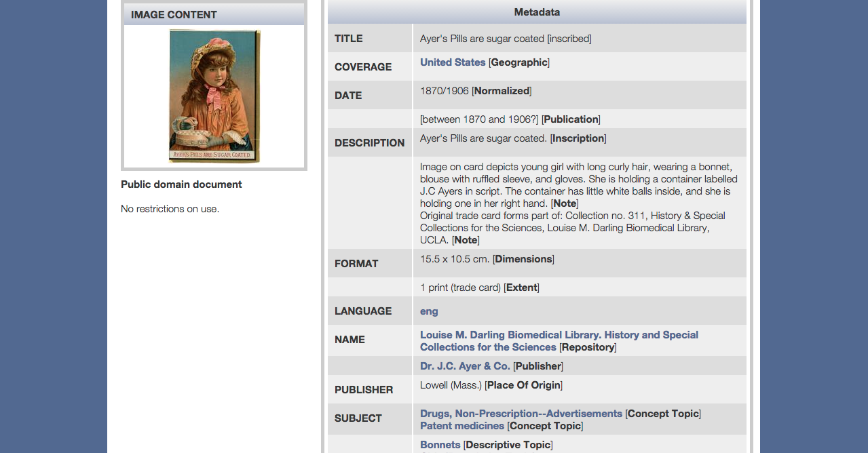Click the SUBJECT field label
This screenshot has height=453, width=868.
358,418
